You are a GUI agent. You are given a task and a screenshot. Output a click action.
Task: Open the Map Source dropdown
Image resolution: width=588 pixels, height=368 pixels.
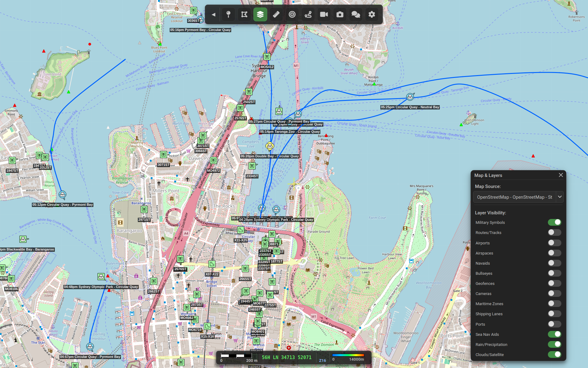coord(514,197)
